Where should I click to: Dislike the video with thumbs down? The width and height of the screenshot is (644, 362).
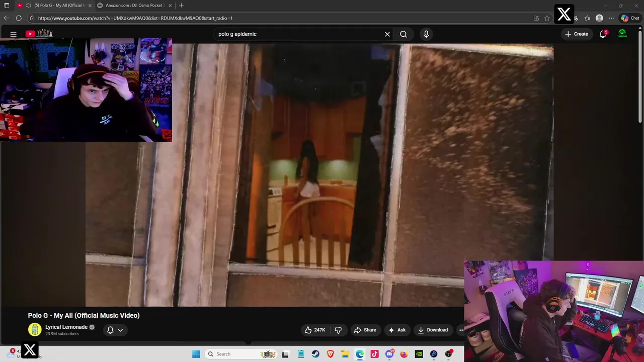pos(338,330)
